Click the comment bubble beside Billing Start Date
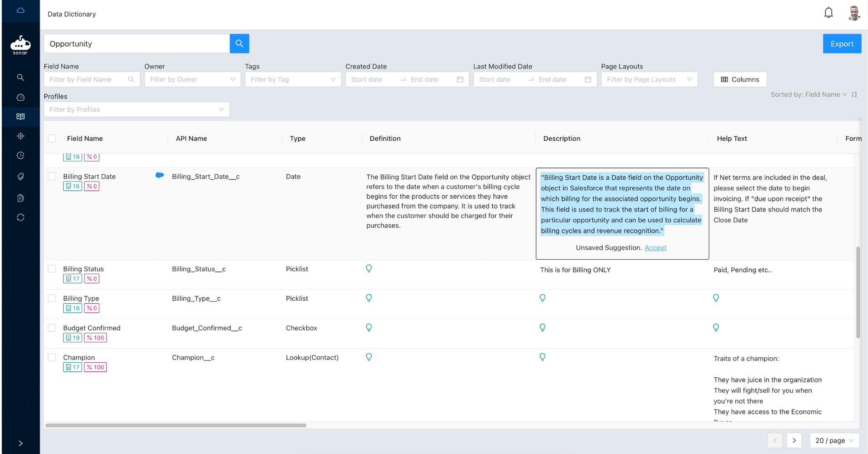This screenshot has width=868, height=454. pos(160,175)
